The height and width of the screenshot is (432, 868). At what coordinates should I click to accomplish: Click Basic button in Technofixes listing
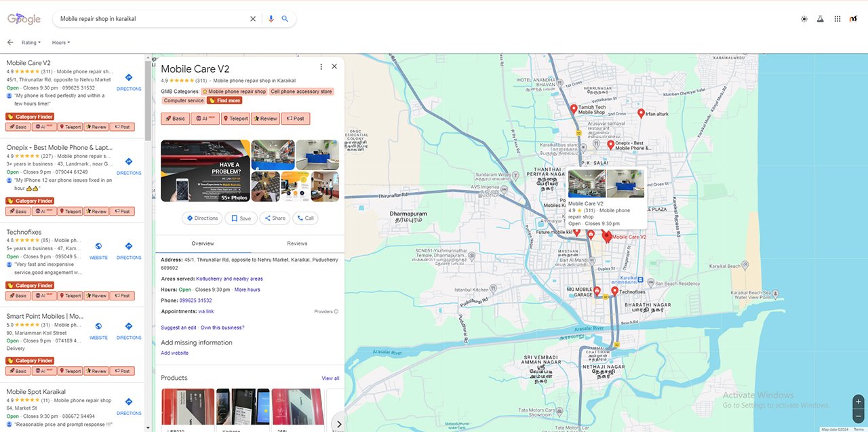pyautogui.click(x=18, y=296)
